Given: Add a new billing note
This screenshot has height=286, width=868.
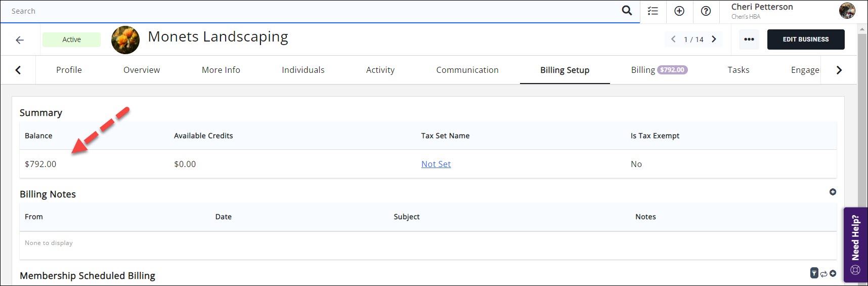Looking at the screenshot, I should 833,192.
